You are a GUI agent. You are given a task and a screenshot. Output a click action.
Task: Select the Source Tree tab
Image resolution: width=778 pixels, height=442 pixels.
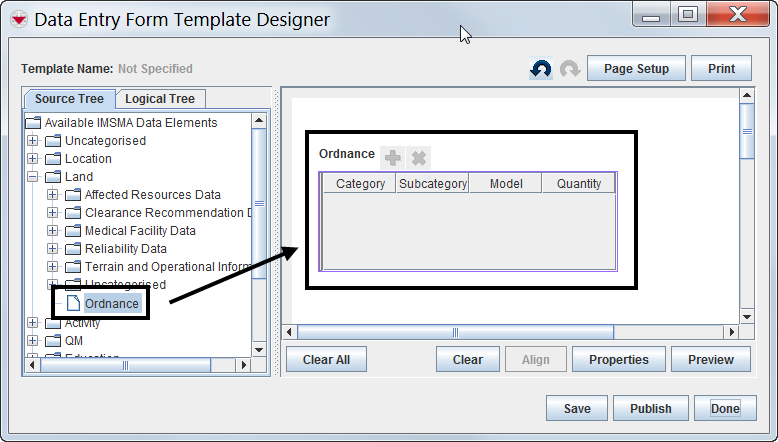pyautogui.click(x=69, y=98)
